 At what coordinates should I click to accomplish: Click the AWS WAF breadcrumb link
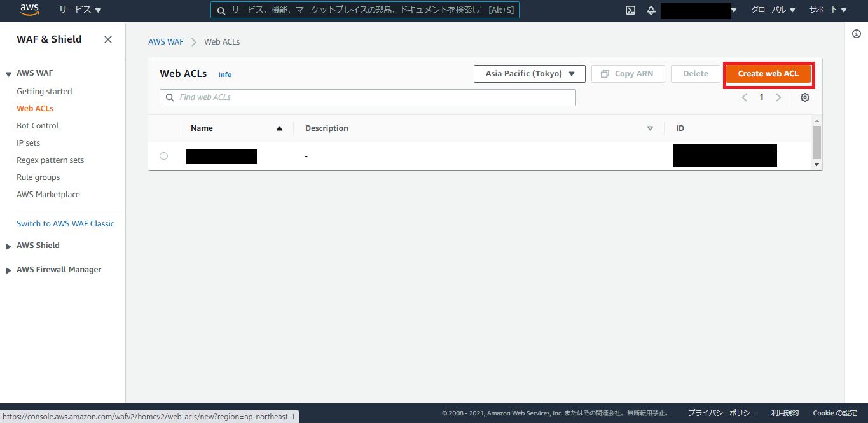point(166,42)
